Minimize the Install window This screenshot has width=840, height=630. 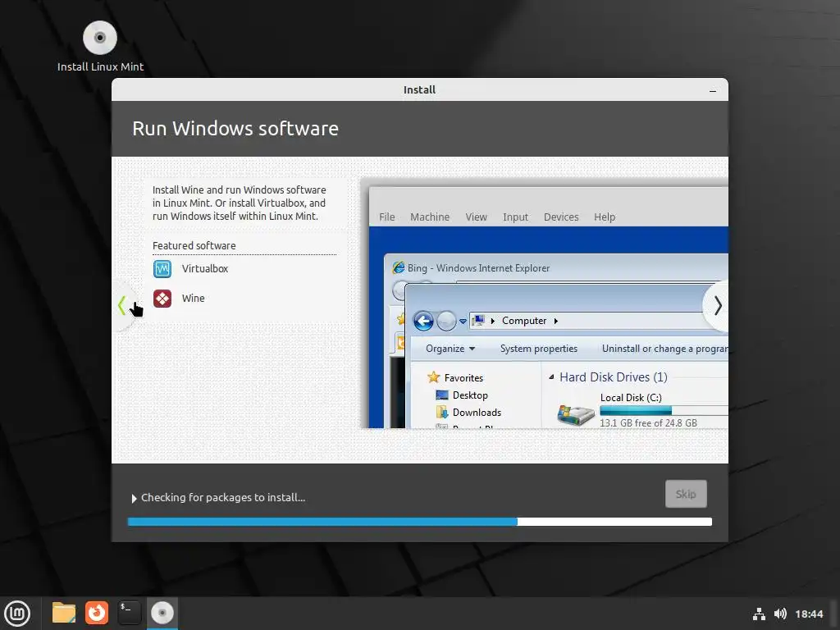point(713,90)
